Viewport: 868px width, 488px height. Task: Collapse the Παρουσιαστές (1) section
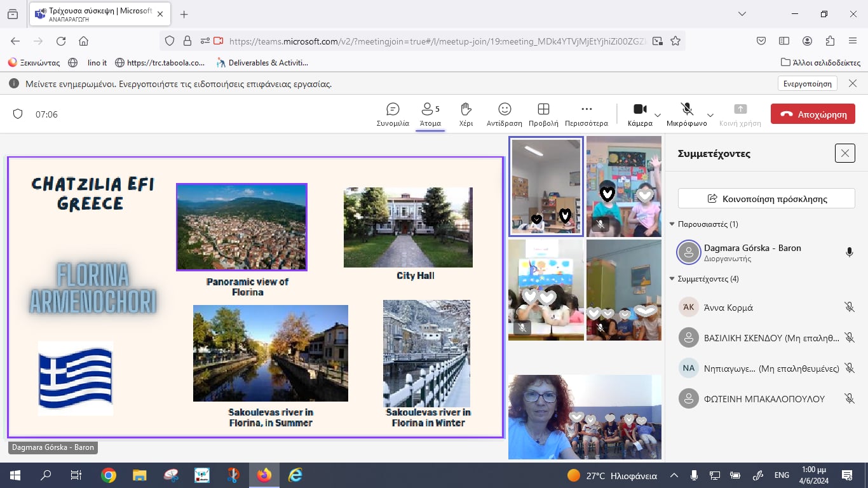click(x=673, y=224)
